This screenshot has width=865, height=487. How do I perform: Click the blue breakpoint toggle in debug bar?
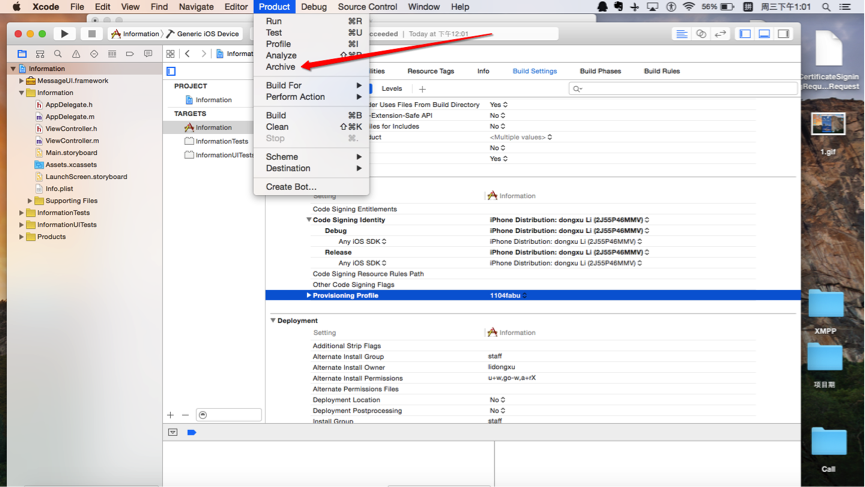191,432
